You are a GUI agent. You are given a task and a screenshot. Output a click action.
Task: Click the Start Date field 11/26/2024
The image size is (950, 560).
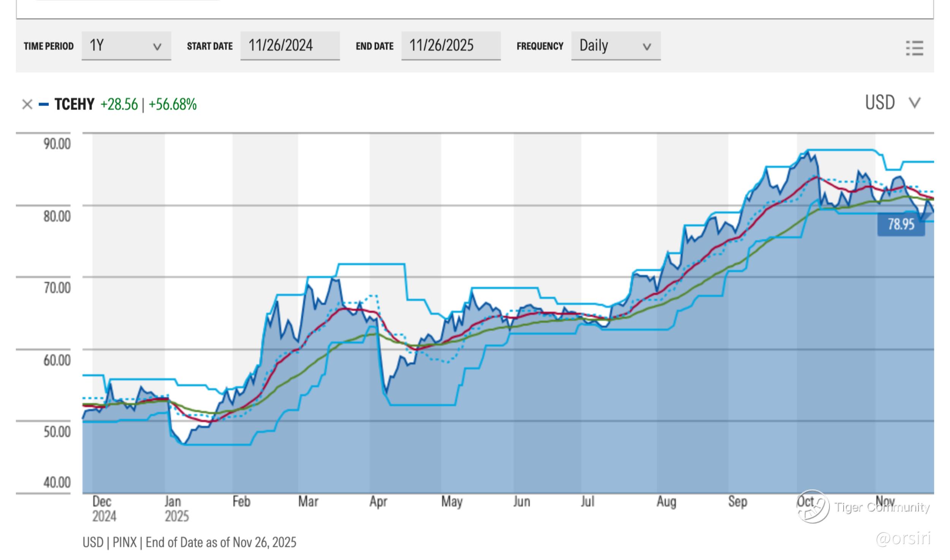click(290, 46)
